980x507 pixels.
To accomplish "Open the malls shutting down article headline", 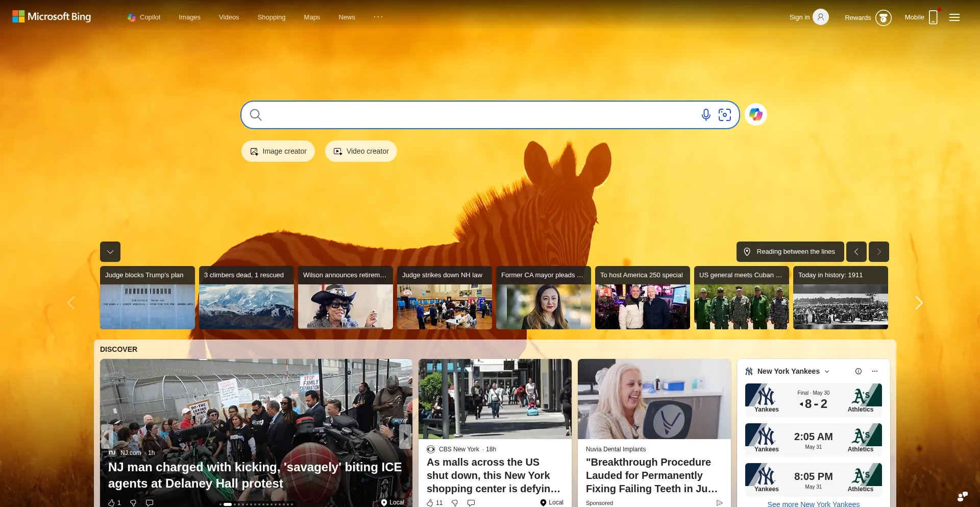I will 494,475.
